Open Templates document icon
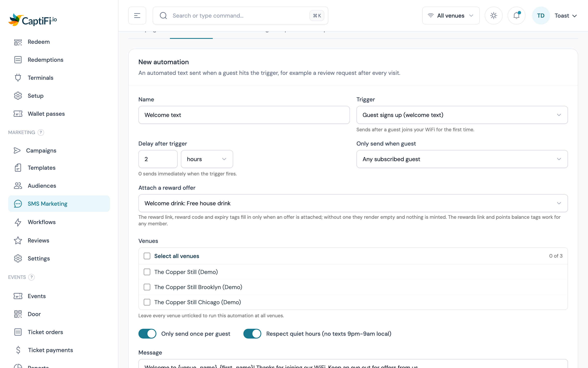 (18, 168)
